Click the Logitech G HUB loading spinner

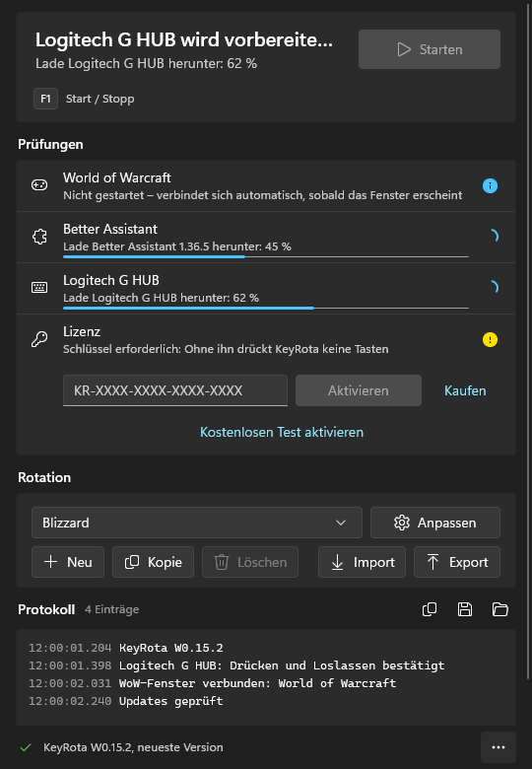coord(493,288)
